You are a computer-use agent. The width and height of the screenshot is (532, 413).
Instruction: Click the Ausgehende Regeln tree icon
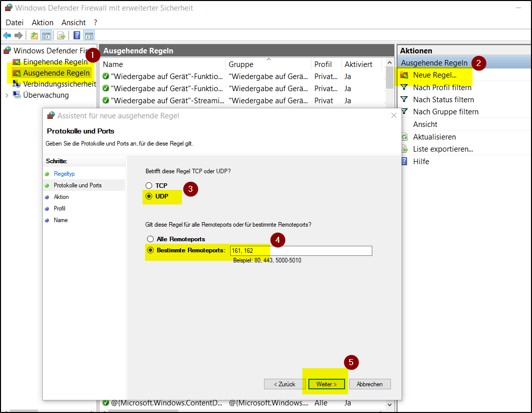click(17, 73)
